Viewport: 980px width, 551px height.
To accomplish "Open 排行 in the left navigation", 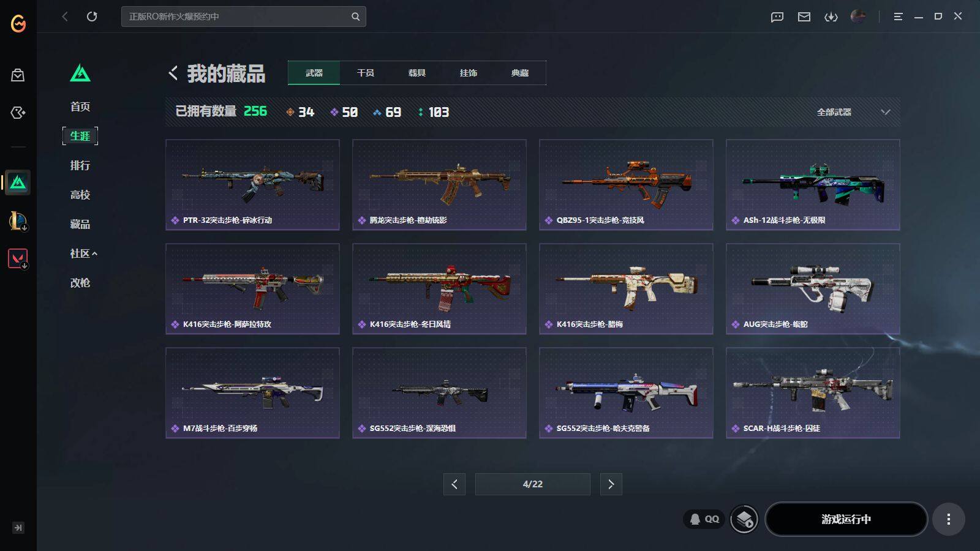I will click(80, 165).
